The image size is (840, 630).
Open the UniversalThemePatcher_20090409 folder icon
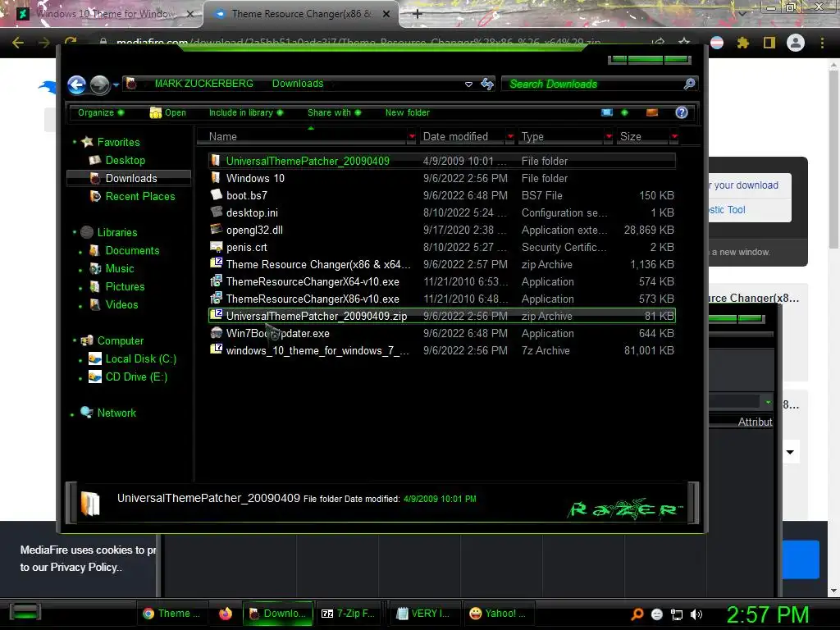[216, 160]
